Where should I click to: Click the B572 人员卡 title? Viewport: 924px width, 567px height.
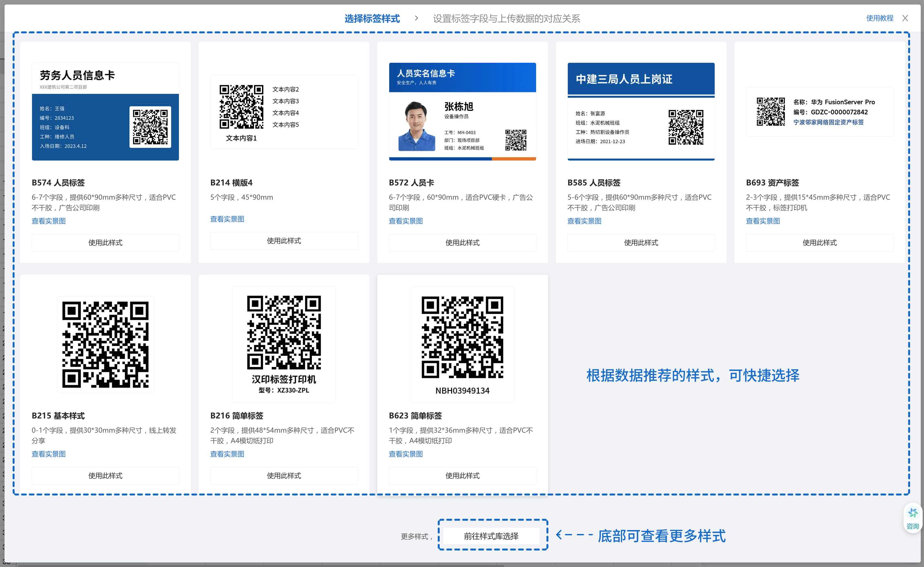pos(412,183)
